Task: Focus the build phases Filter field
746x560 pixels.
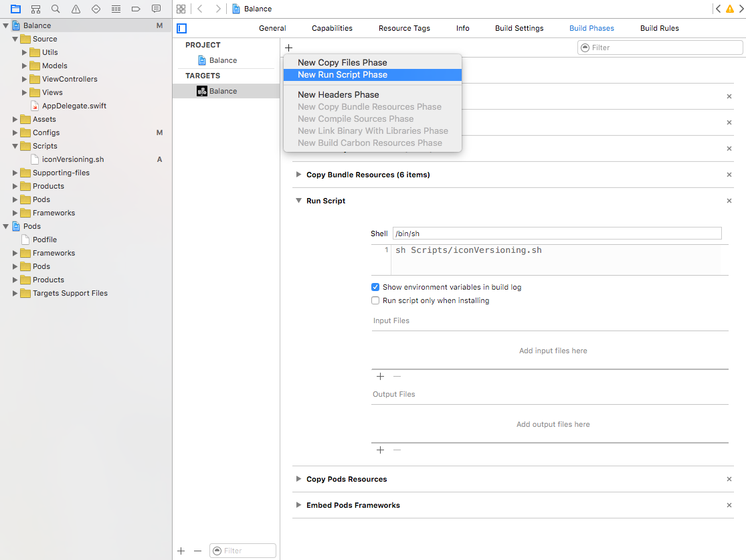Action: [660, 48]
